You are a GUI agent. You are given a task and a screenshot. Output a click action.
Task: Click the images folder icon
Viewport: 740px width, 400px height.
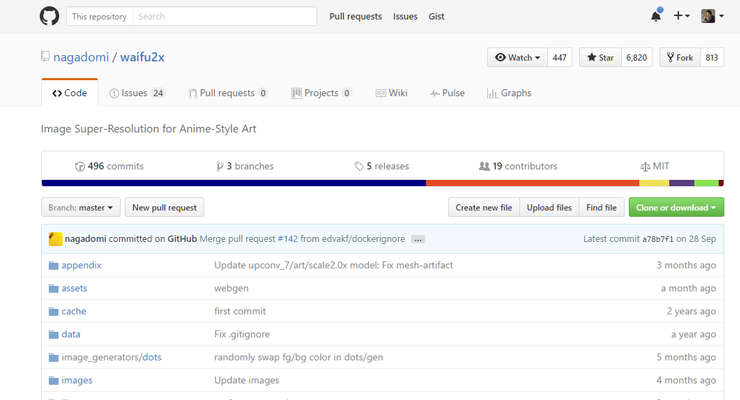(53, 380)
